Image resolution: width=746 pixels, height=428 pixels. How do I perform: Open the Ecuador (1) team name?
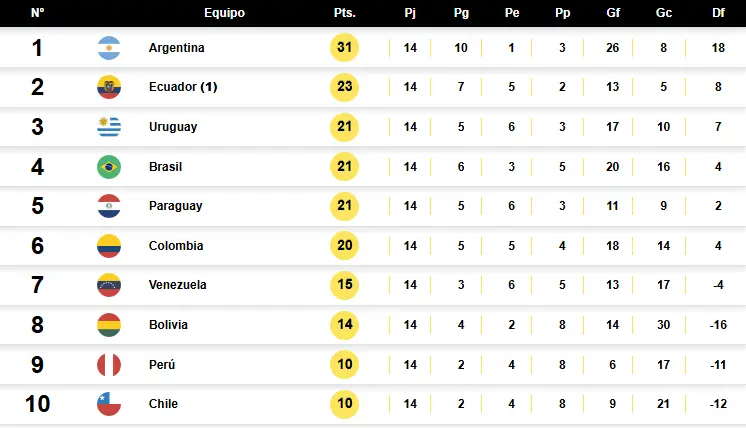pos(183,87)
